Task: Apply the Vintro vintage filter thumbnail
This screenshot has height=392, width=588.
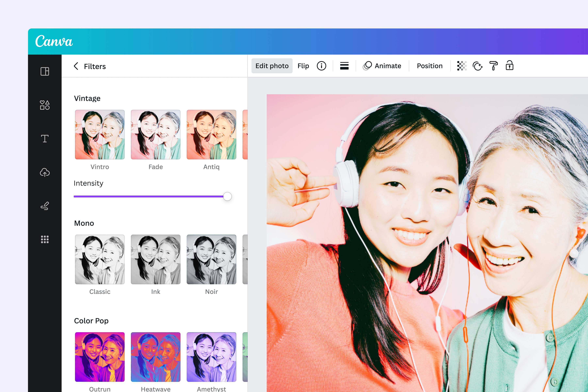Action: tap(100, 134)
